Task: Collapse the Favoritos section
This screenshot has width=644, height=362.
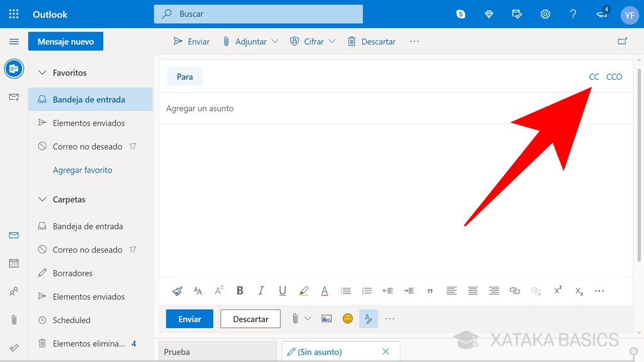Action: coord(42,73)
